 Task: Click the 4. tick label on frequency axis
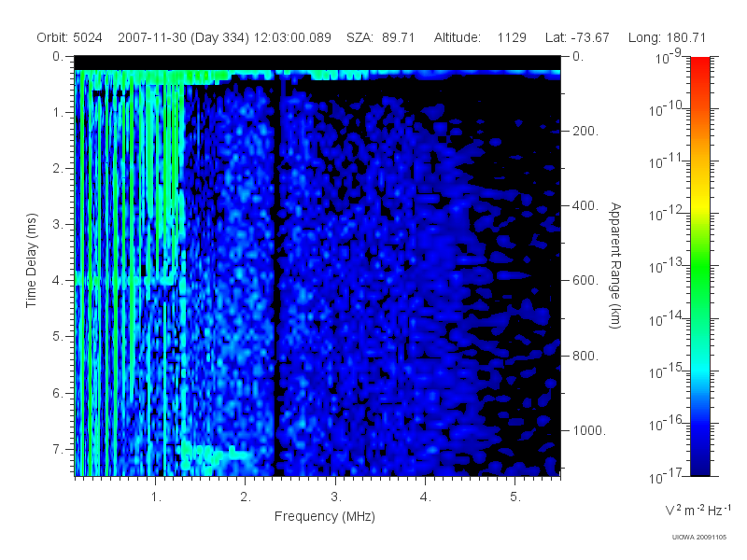coord(426,497)
